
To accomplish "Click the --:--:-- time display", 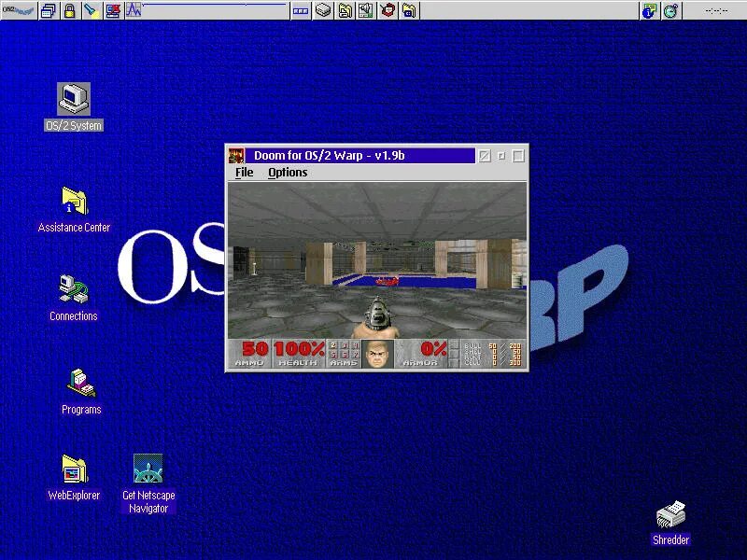I will tap(715, 10).
